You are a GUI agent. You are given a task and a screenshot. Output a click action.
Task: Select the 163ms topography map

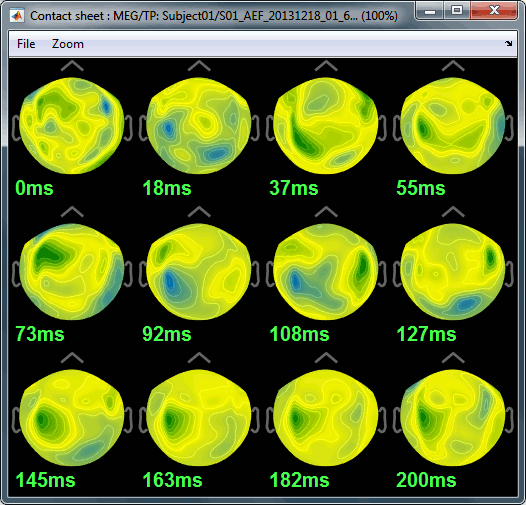coord(199,418)
